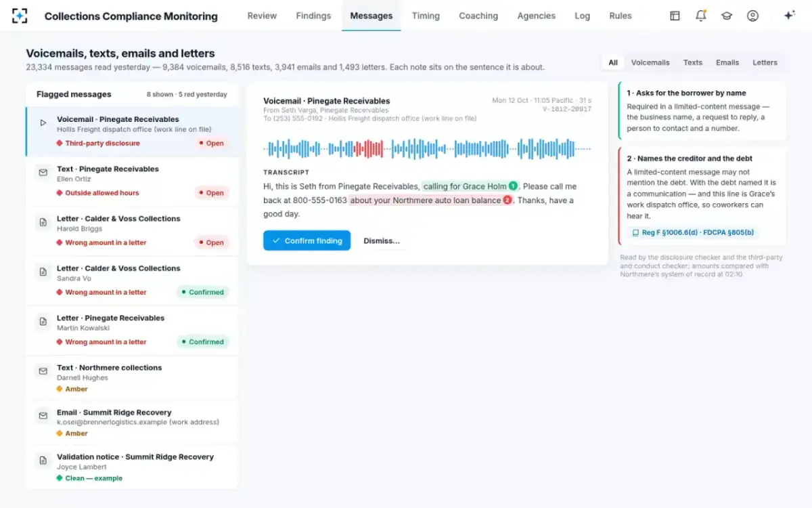Click the "Clean — example" label
Screen dimensions: 812x508
point(94,478)
